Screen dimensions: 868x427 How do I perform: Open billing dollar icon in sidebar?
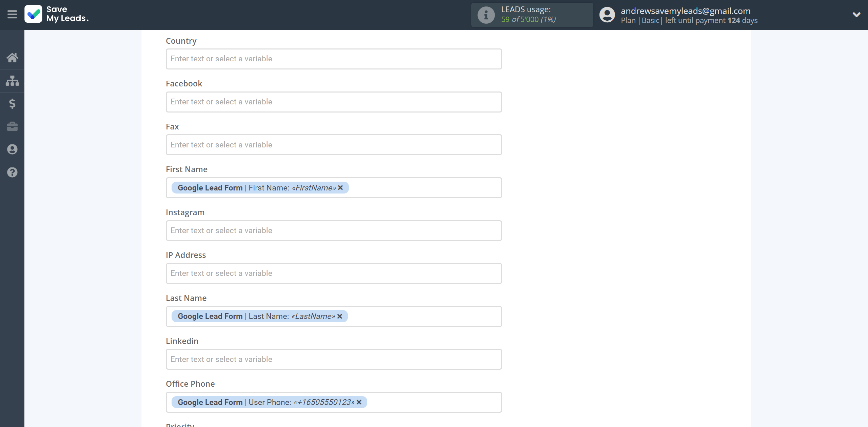[12, 104]
